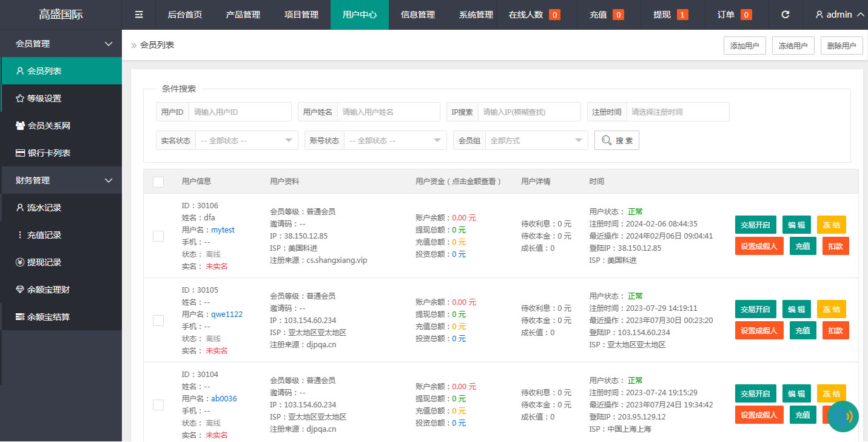Switch to the 产品管理 tab

click(243, 15)
